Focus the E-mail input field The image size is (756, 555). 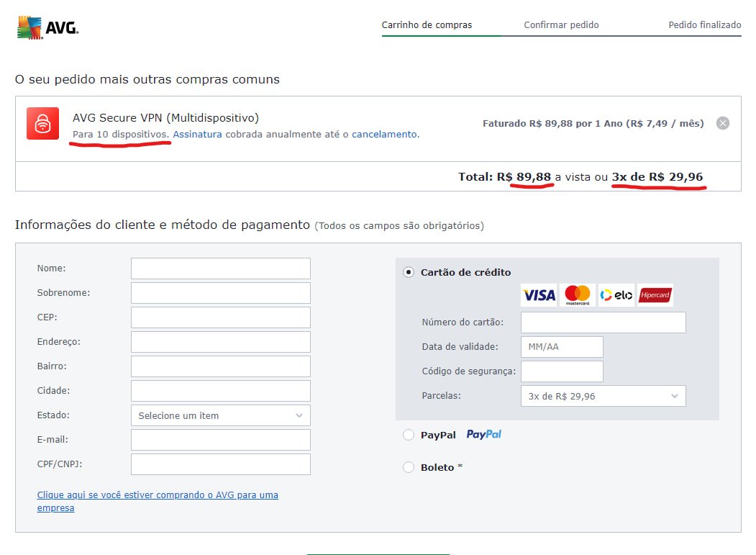(220, 440)
